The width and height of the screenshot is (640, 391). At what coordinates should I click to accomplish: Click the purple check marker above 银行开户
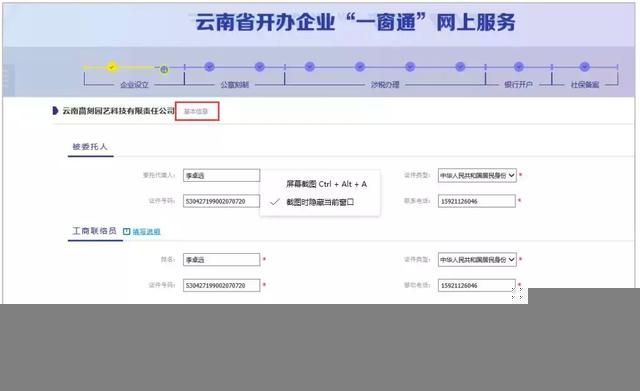tap(519, 67)
